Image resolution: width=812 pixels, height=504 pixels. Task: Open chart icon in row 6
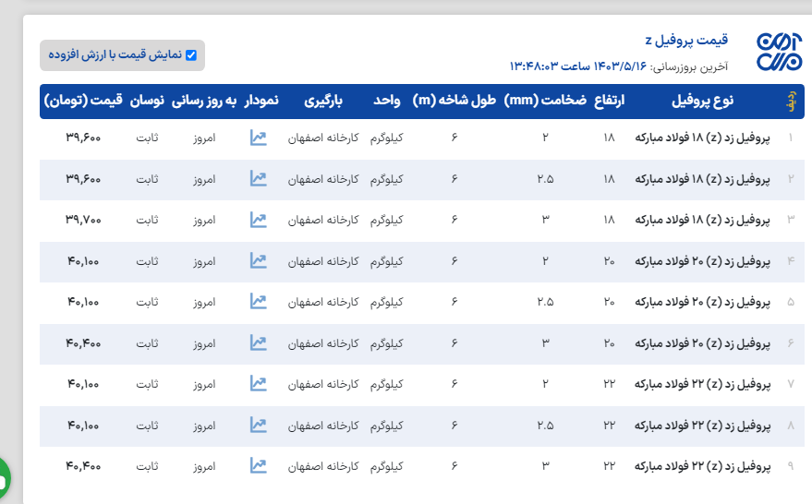point(259,342)
